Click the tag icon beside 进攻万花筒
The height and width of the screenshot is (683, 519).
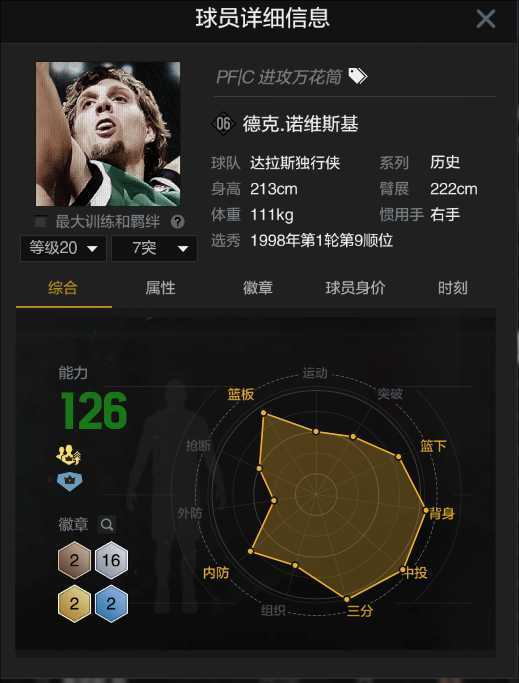(x=358, y=76)
